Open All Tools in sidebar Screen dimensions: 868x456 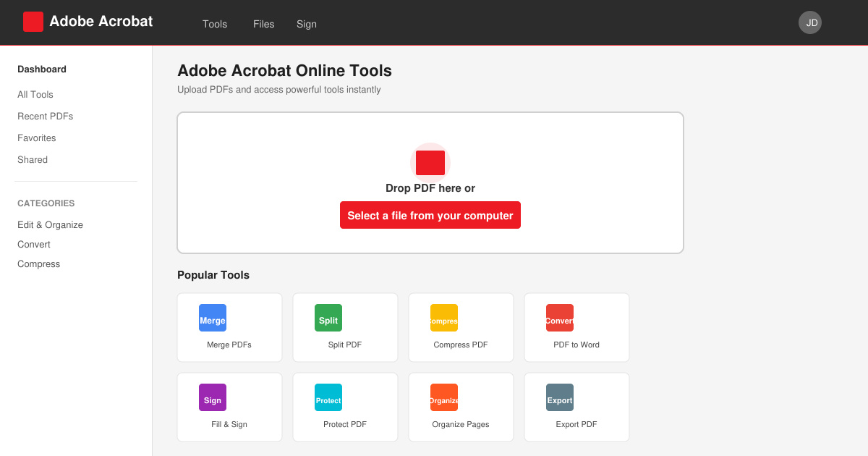35,95
